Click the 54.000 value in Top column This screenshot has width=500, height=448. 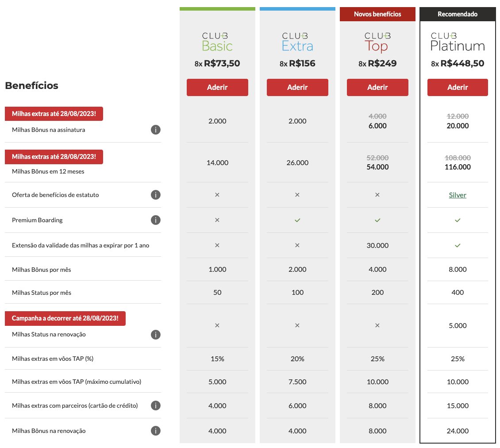click(x=377, y=167)
